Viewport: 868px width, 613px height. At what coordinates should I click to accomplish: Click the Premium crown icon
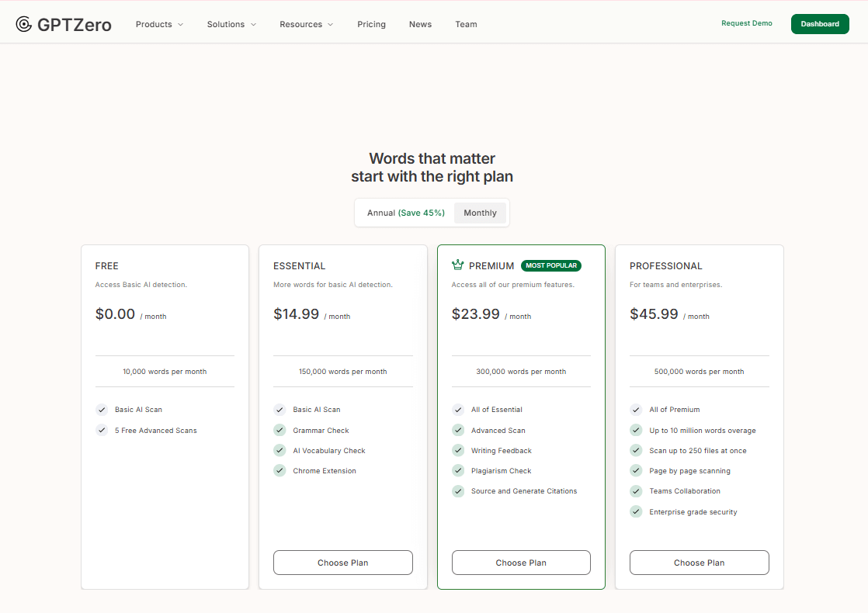[458, 265]
